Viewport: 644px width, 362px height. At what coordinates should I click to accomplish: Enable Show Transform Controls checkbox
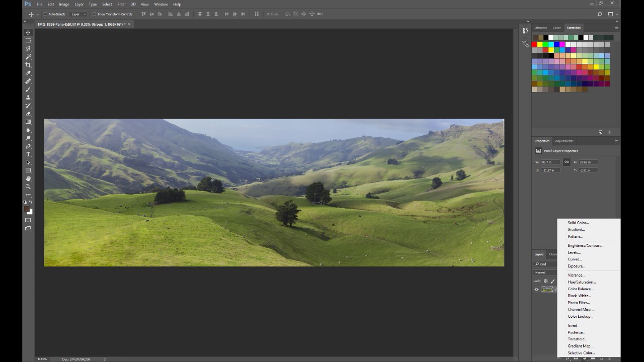(x=94, y=14)
